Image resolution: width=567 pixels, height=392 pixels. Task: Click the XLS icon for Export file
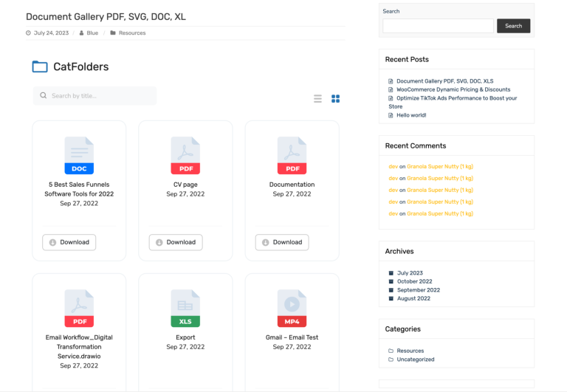[x=185, y=308]
